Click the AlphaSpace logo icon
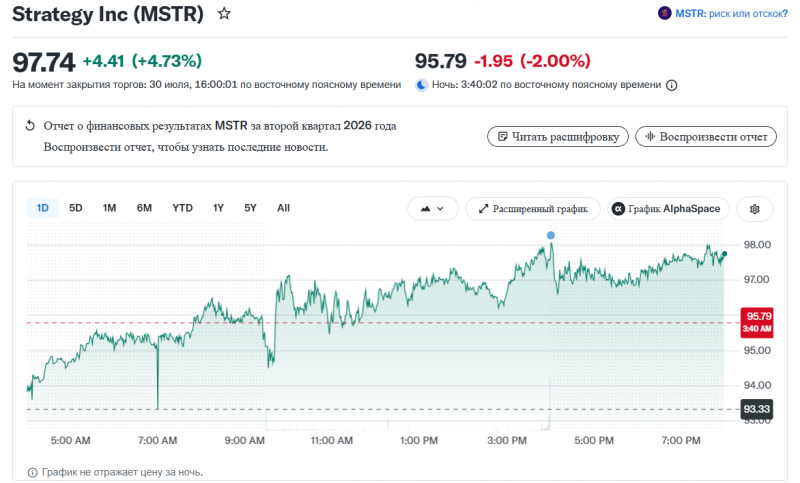Viewport: 800px width, 483px height. coord(618,209)
